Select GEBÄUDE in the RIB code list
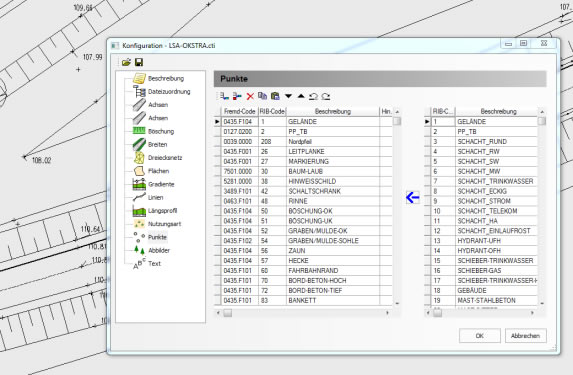This screenshot has width=573, height=375. pos(481,291)
